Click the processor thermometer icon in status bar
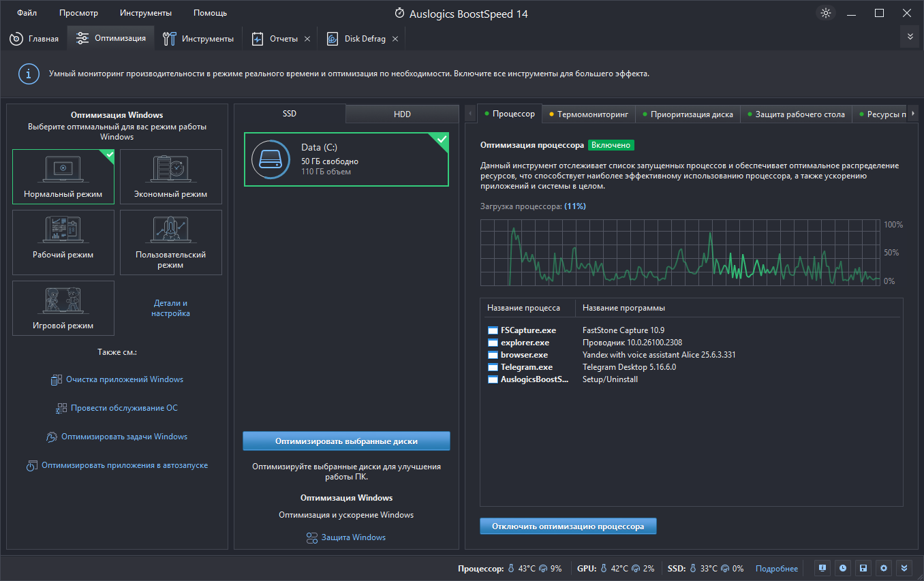924x581 pixels. click(511, 568)
